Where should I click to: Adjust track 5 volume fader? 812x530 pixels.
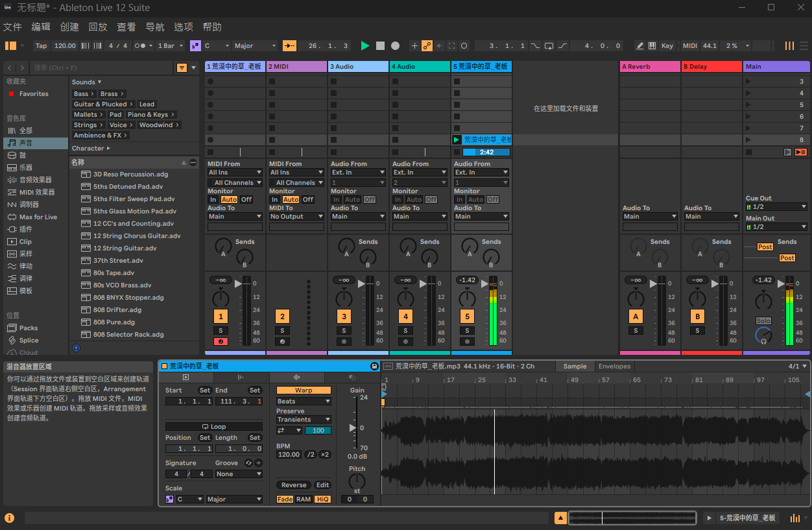click(x=485, y=283)
